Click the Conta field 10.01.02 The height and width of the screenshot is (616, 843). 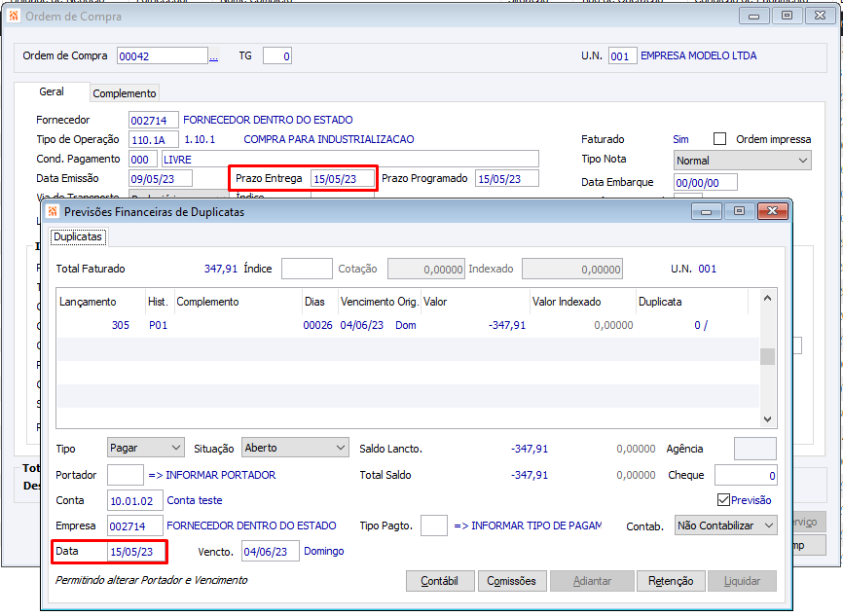(x=135, y=500)
